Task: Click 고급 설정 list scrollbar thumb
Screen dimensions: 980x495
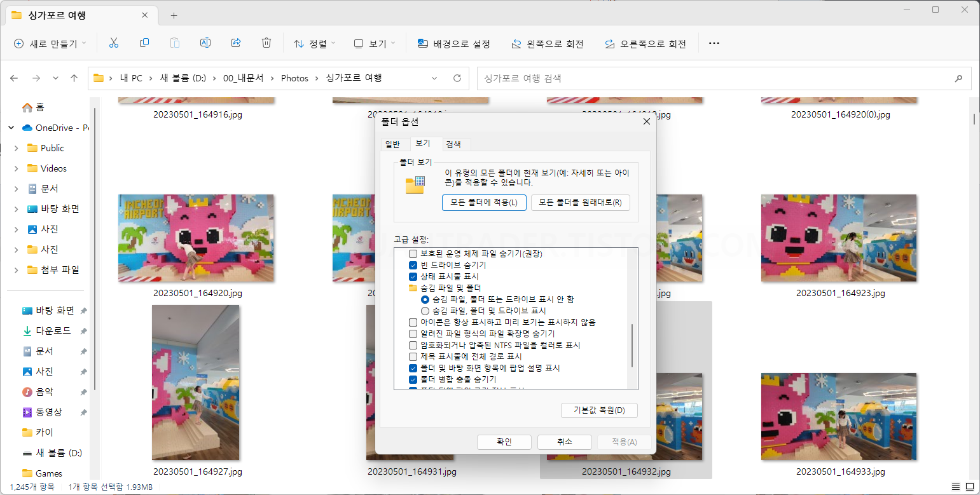Action: tap(632, 346)
